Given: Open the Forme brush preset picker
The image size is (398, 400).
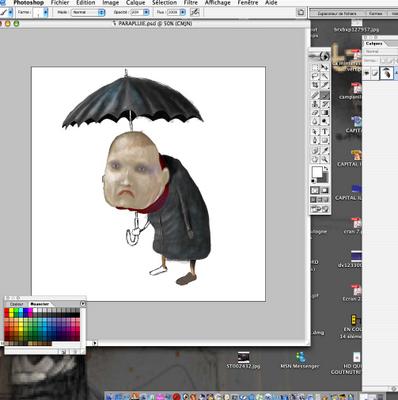Looking at the screenshot, I should click(x=46, y=13).
